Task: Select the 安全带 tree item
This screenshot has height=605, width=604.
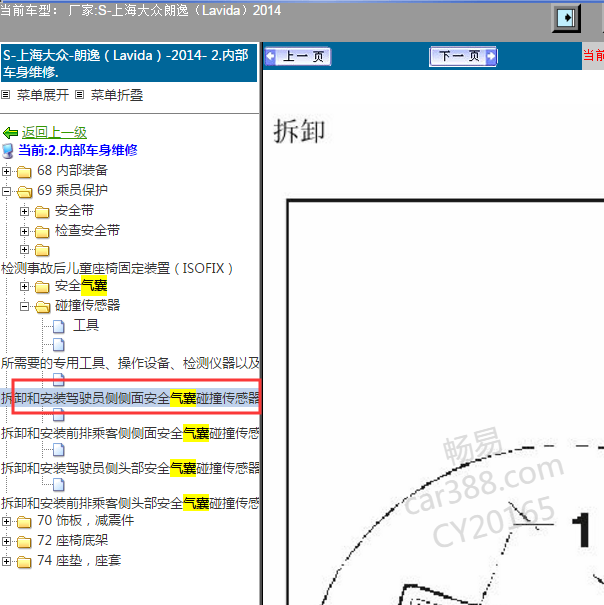Action: [74, 211]
